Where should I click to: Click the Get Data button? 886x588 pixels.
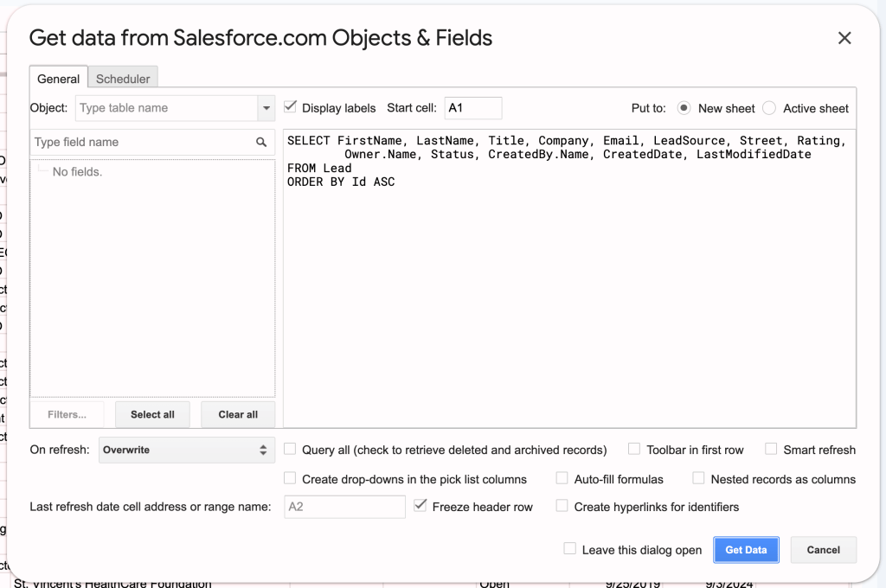coord(746,550)
